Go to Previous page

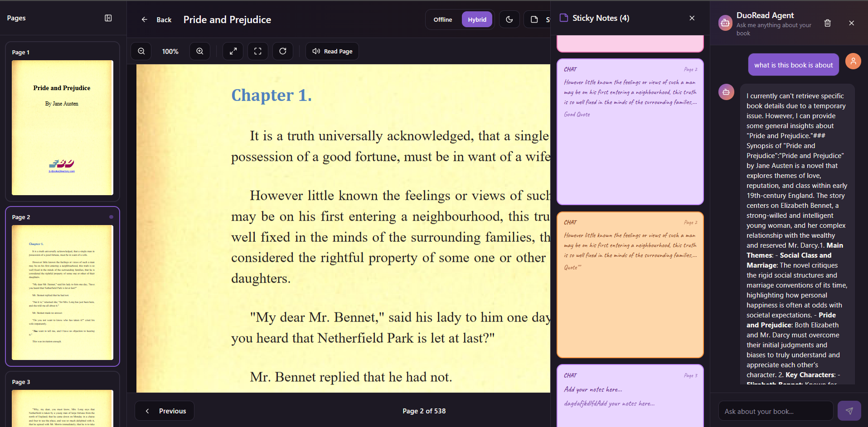click(165, 411)
